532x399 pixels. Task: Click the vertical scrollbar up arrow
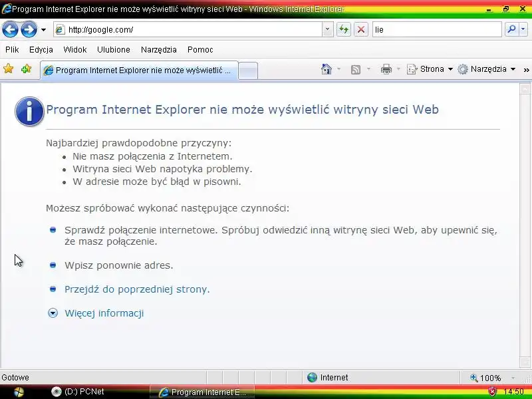(525, 89)
